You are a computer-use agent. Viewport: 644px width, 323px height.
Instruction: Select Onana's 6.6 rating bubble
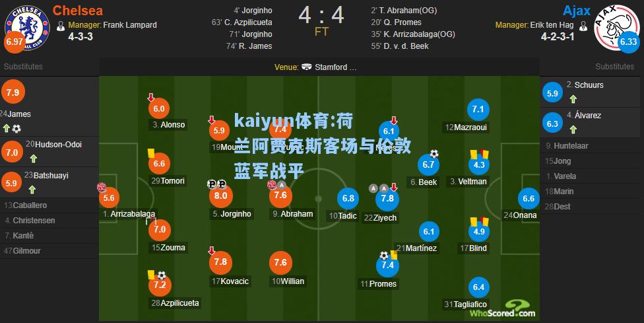529,199
